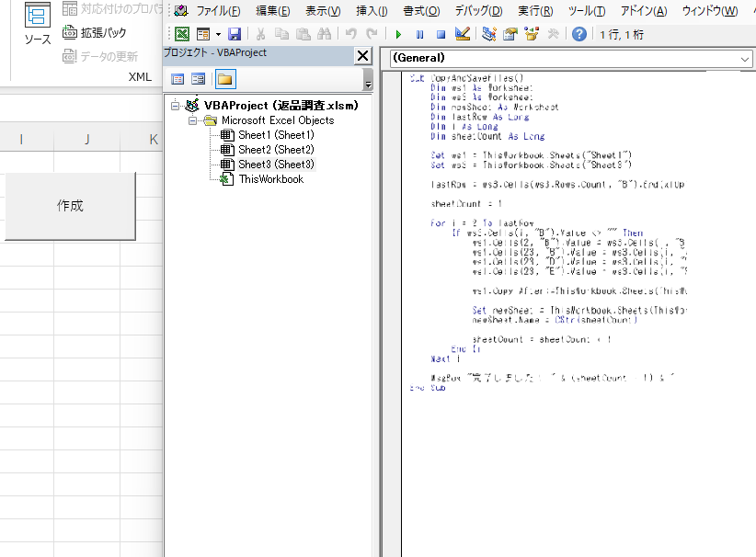Click View Object button in project pane
The image size is (756, 557).
point(198,78)
